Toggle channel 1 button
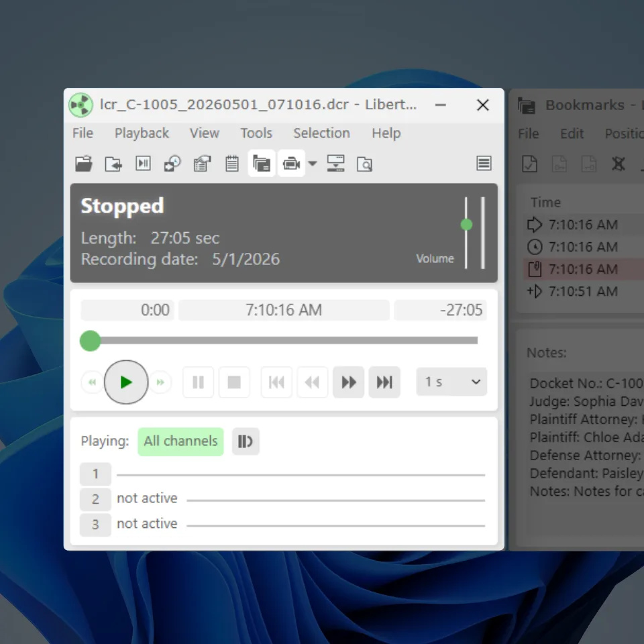The image size is (644, 644). click(95, 474)
